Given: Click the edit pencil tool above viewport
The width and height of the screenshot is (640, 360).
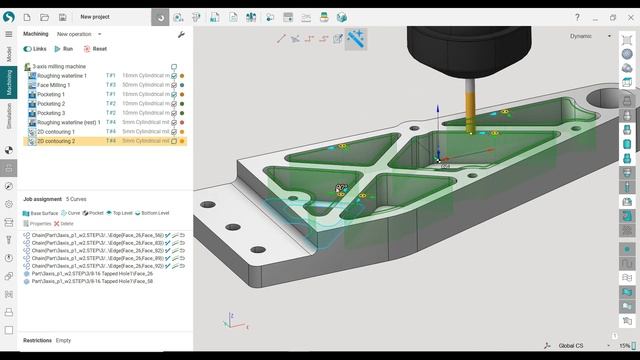Looking at the screenshot, I should pos(338,39).
